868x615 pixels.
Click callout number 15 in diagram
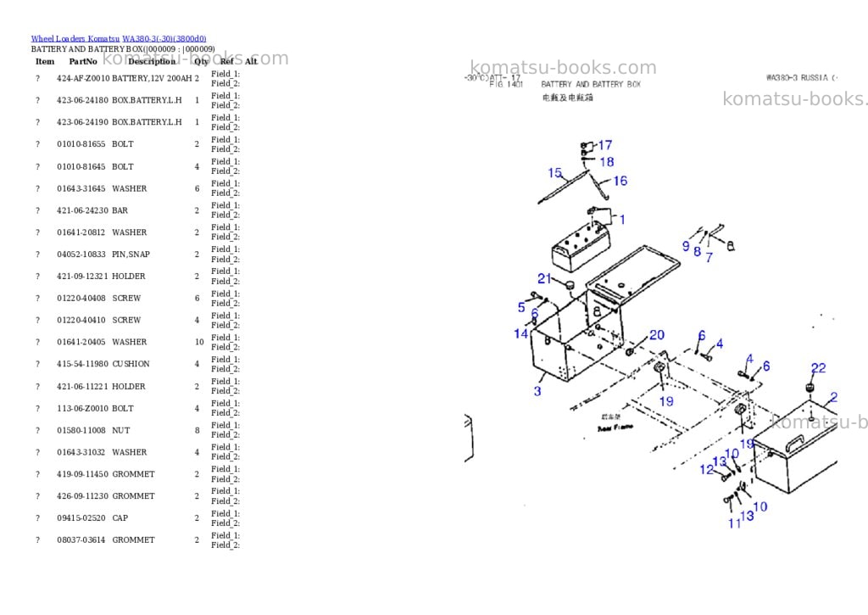[554, 173]
